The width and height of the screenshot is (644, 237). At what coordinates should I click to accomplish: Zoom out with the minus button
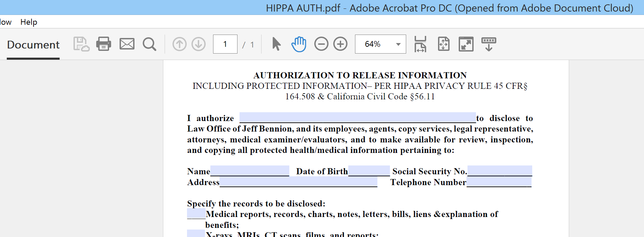[321, 44]
